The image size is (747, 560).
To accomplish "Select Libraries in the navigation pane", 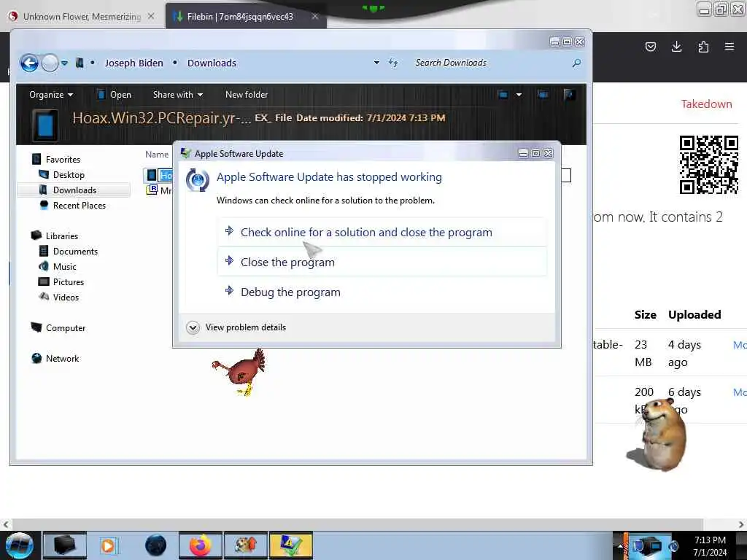I will pos(61,236).
